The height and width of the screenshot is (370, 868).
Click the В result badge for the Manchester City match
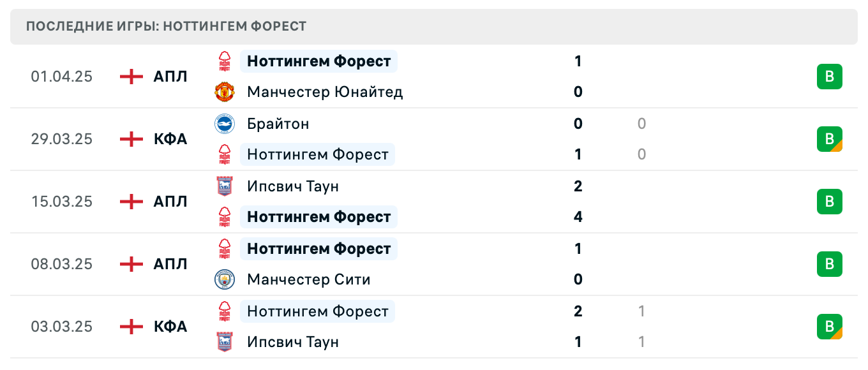click(830, 264)
